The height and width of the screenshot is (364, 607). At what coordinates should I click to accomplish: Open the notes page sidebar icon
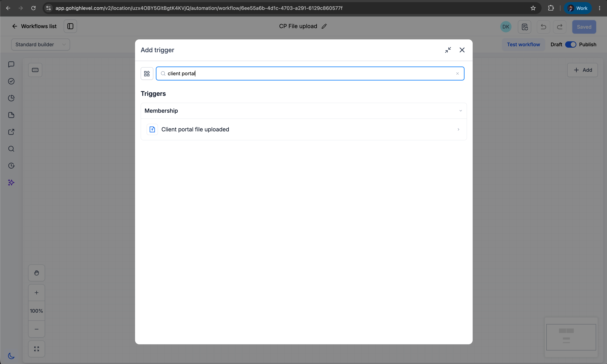coord(11,115)
